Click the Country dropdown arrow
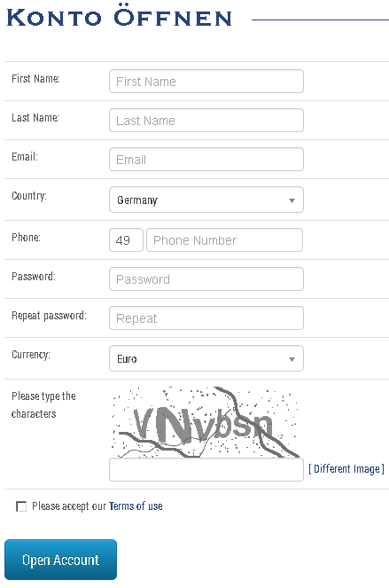389x588 pixels. point(292,200)
